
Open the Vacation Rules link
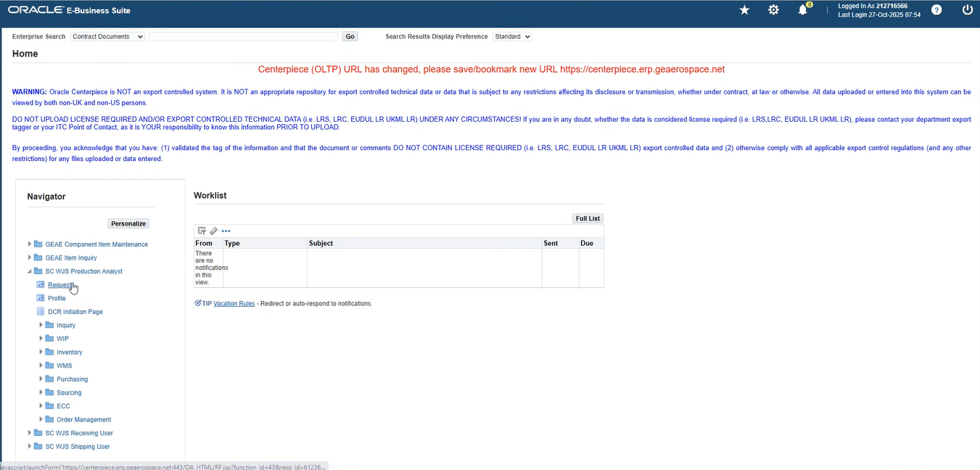(x=234, y=303)
